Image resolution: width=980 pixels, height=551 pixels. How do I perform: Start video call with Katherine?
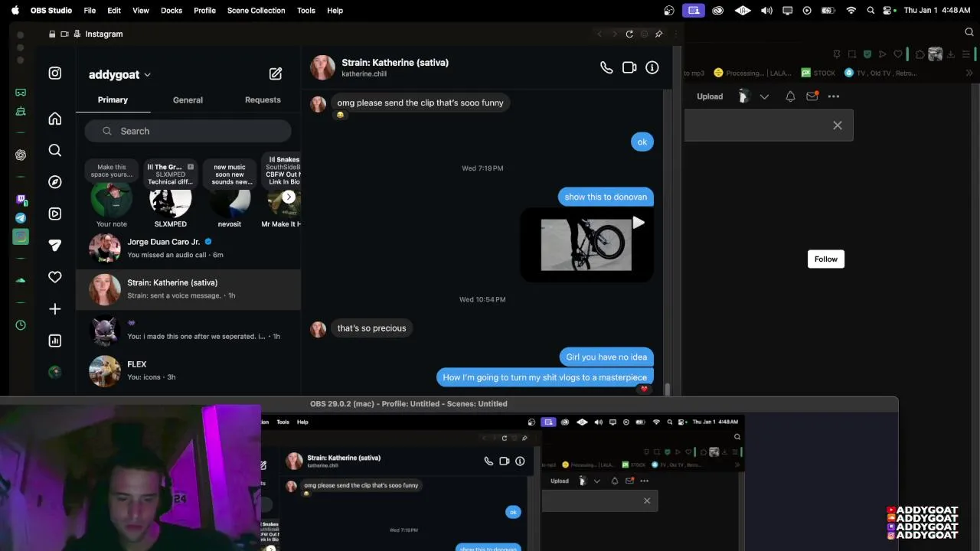pos(629,67)
